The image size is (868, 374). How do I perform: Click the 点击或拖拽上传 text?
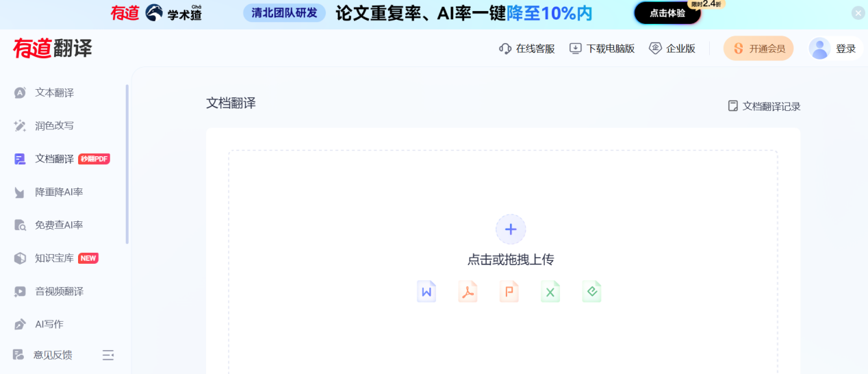pyautogui.click(x=511, y=260)
